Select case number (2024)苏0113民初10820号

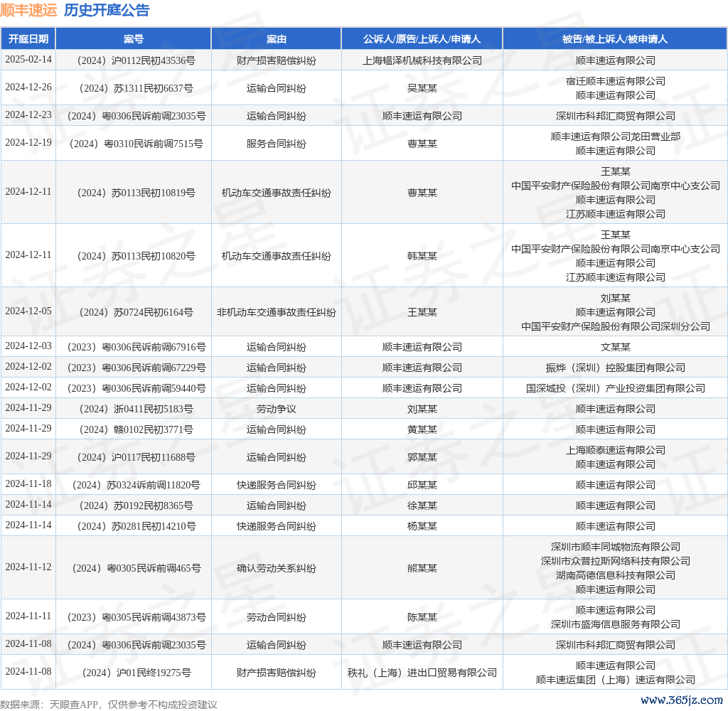136,256
